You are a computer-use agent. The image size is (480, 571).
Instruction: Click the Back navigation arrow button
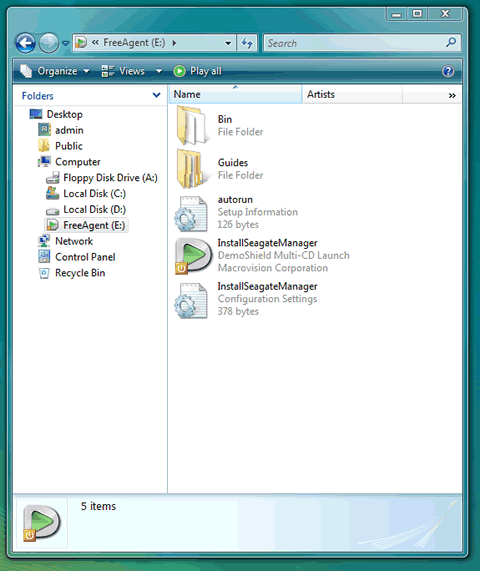[x=25, y=43]
